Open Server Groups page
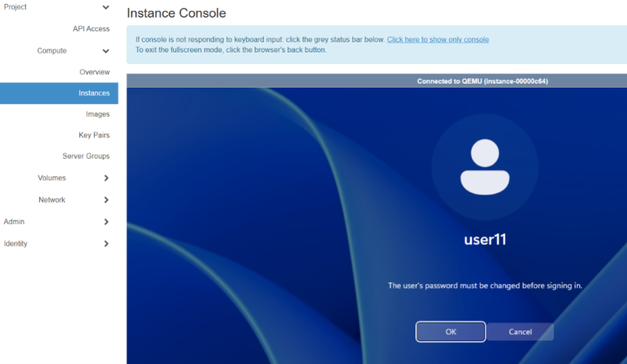The width and height of the screenshot is (627, 364). pos(86,157)
